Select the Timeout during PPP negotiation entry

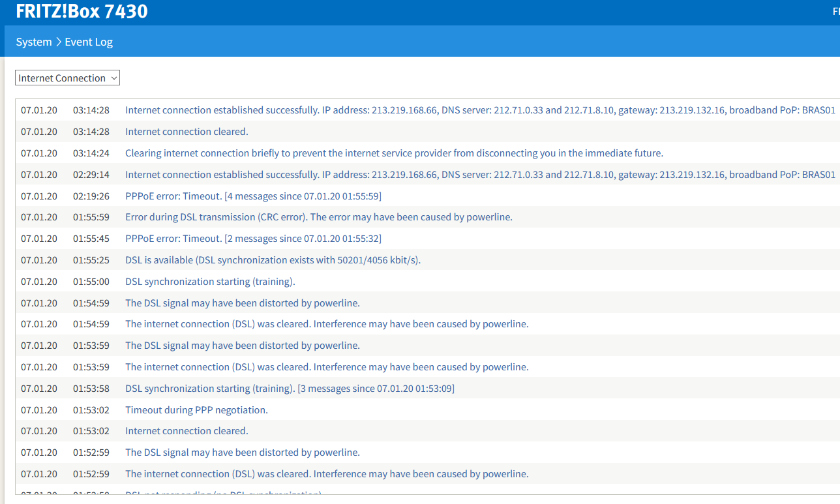[196, 410]
